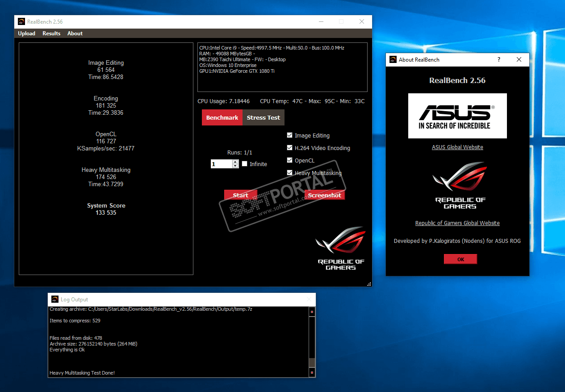Open the Results menu
Viewport: 565px width, 392px height.
[x=51, y=33]
